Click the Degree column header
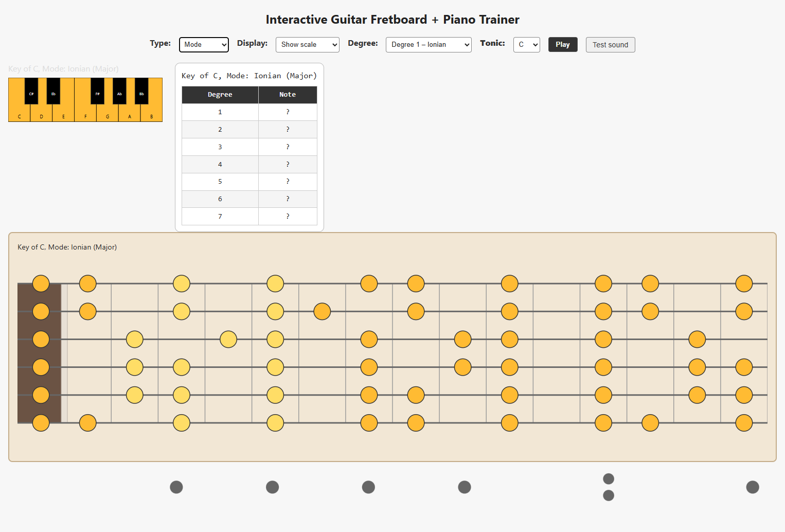The height and width of the screenshot is (532, 785). pyautogui.click(x=220, y=95)
